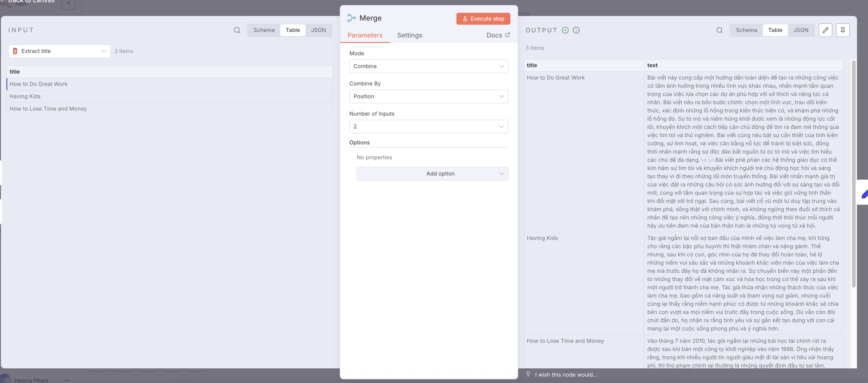
Task: Open the Combine By Position dropdown
Action: pyautogui.click(x=429, y=96)
